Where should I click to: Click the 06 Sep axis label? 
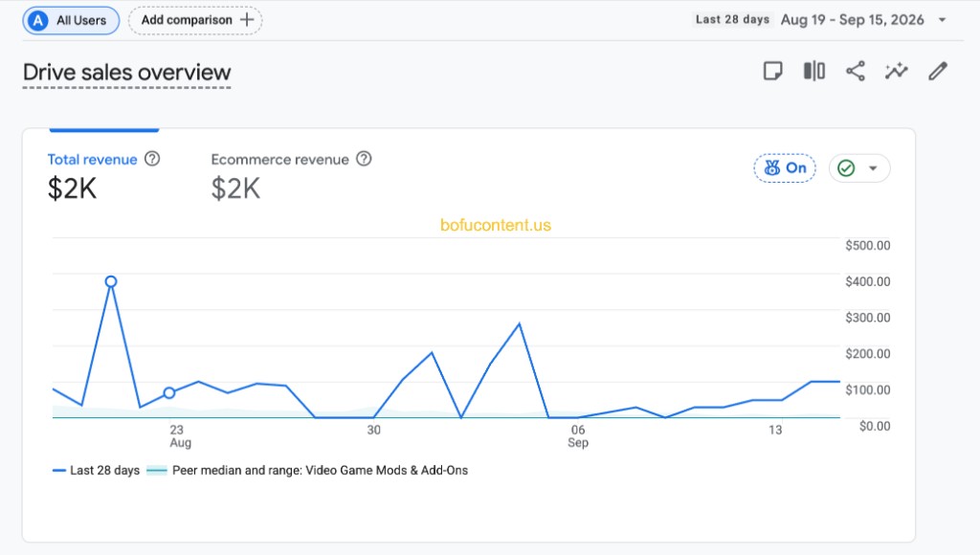(x=578, y=436)
